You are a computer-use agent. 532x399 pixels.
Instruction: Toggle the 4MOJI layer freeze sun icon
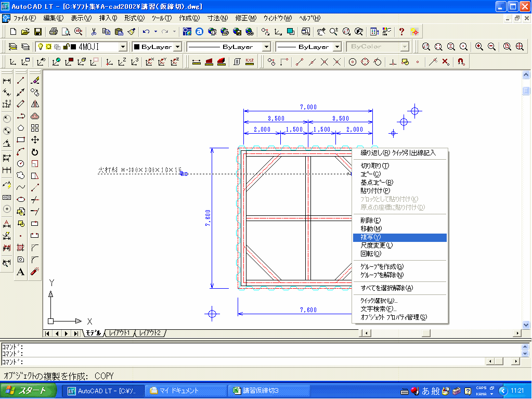click(48, 46)
